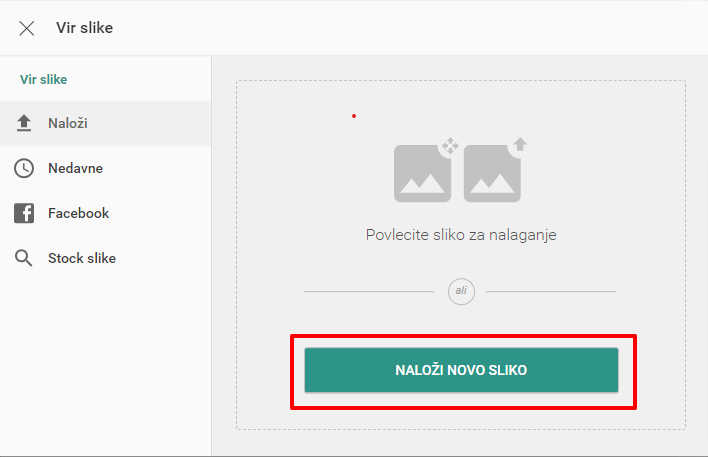Click the NALOŽI NOVO SLIKO button
Viewport: 708px width, 457px height.
(x=461, y=370)
